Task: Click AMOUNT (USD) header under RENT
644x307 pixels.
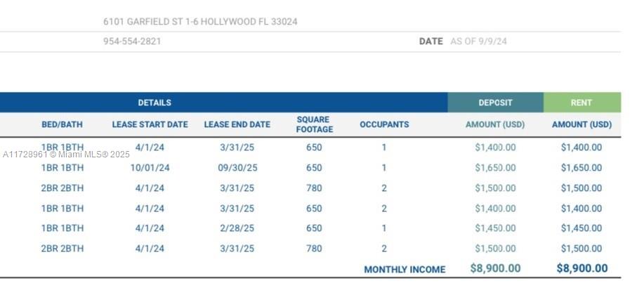Action: pyautogui.click(x=581, y=124)
